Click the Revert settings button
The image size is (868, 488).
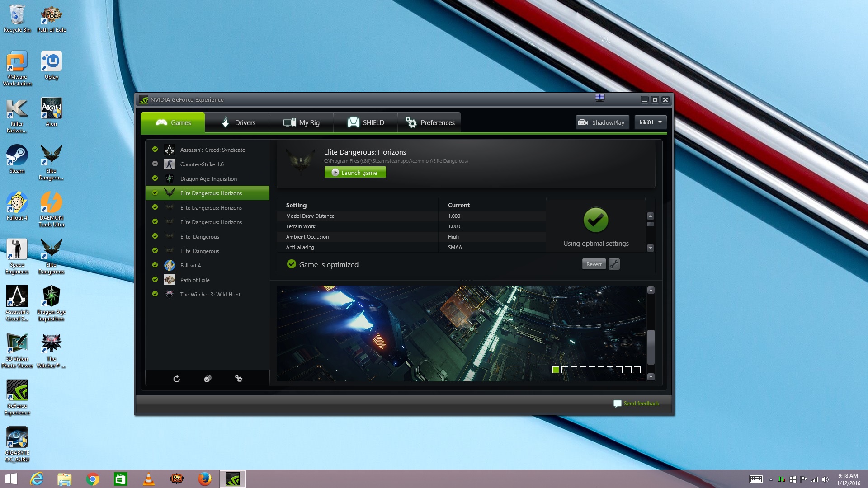click(594, 264)
